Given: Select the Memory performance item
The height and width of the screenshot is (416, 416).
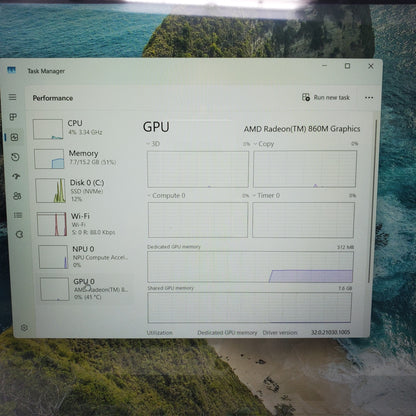Looking at the screenshot, I should 83,158.
